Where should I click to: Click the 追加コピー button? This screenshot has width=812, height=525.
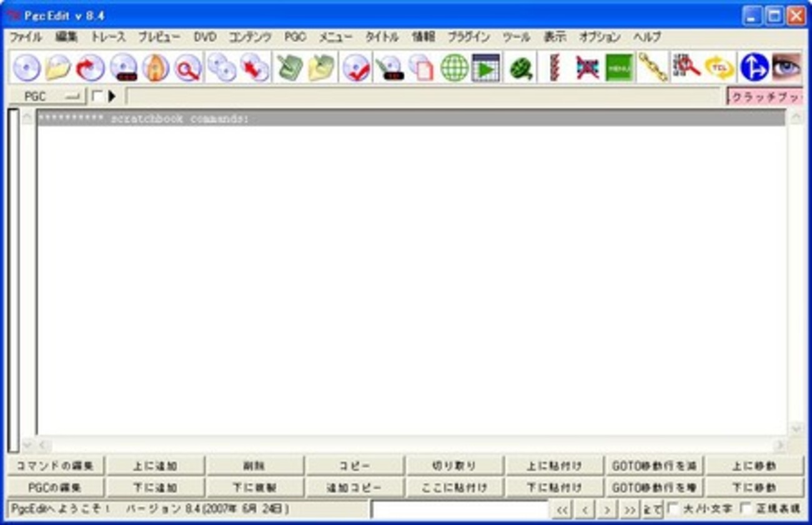[x=354, y=487]
